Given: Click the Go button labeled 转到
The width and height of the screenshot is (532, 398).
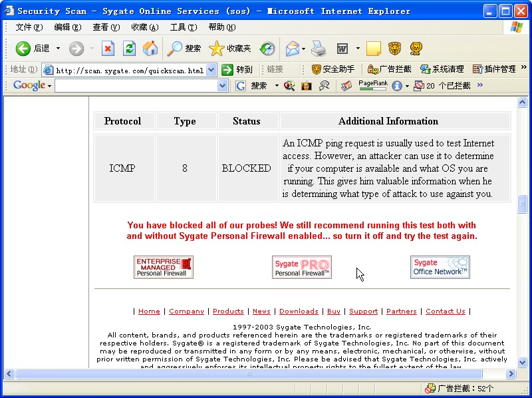Looking at the screenshot, I should pyautogui.click(x=237, y=70).
